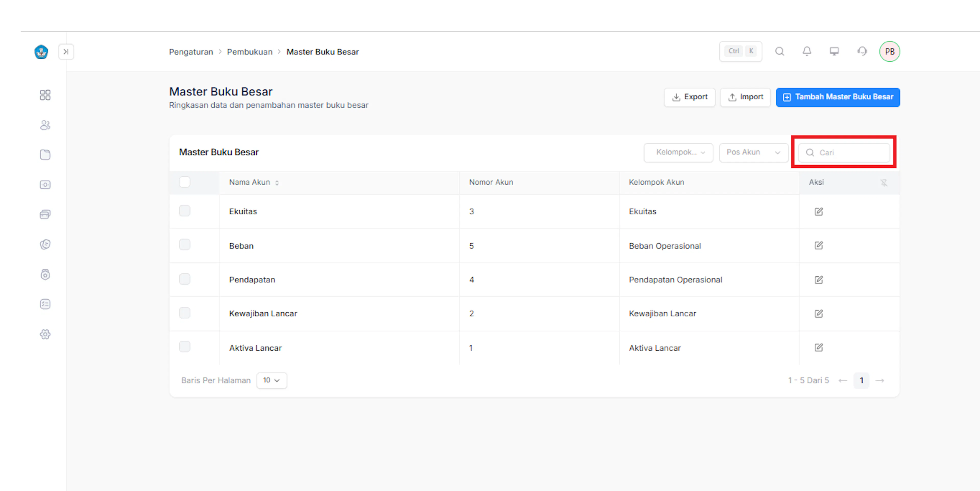
Task: Click the Ctrl K shortcut button
Action: pyautogui.click(x=740, y=51)
